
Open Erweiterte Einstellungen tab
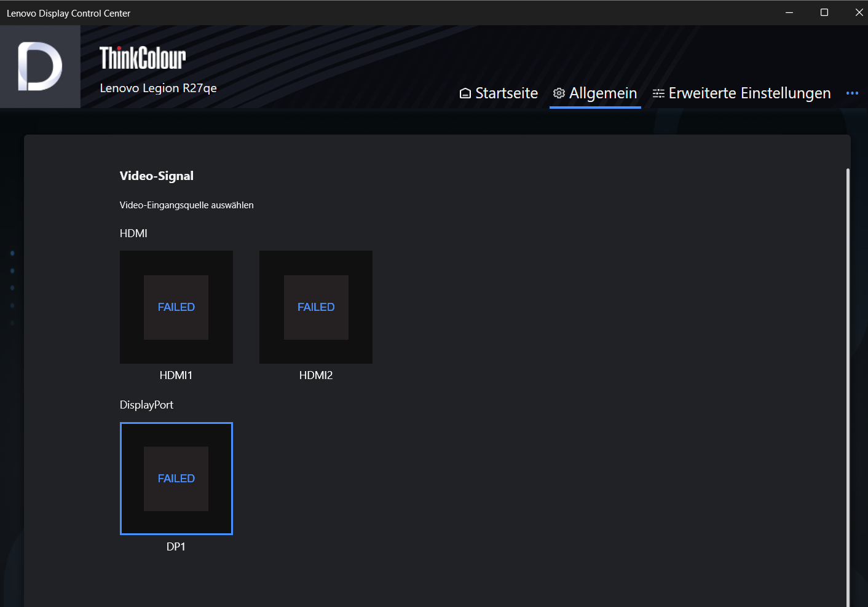tap(741, 93)
